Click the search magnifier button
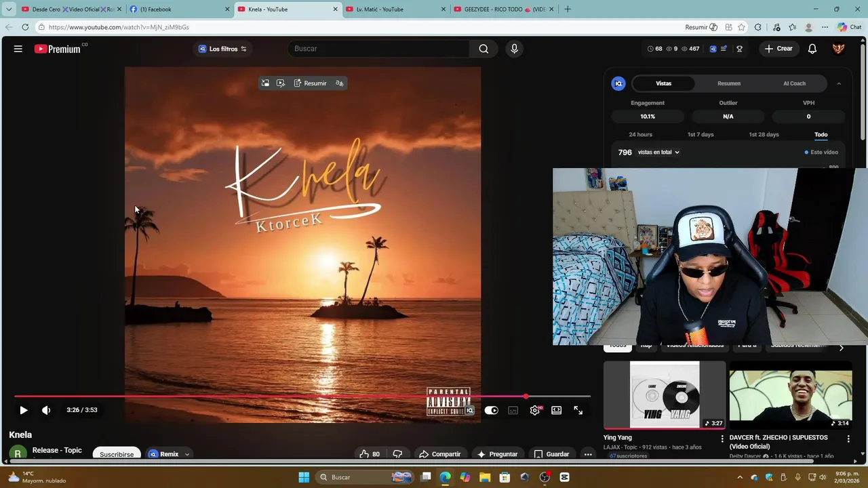 pos(484,49)
